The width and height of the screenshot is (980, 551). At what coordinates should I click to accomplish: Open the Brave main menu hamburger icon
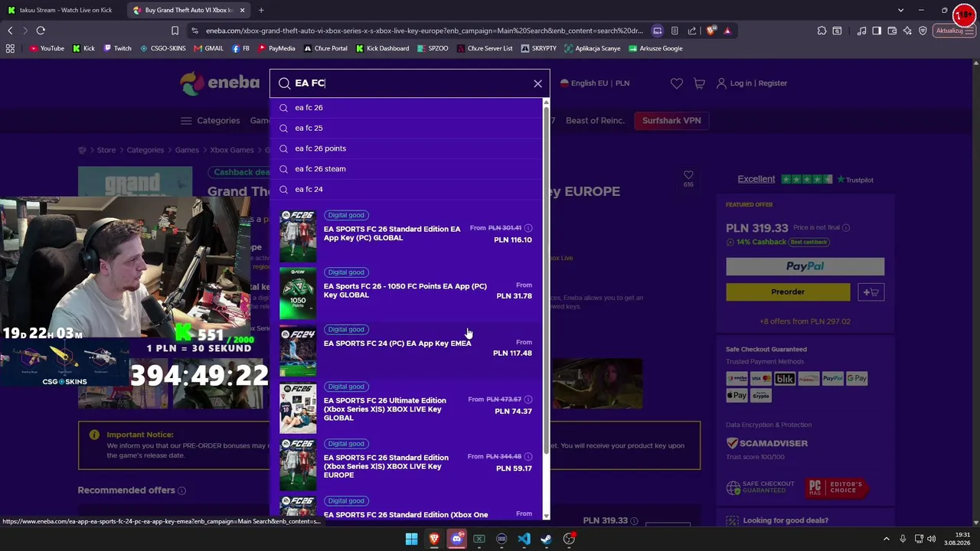pos(969,31)
